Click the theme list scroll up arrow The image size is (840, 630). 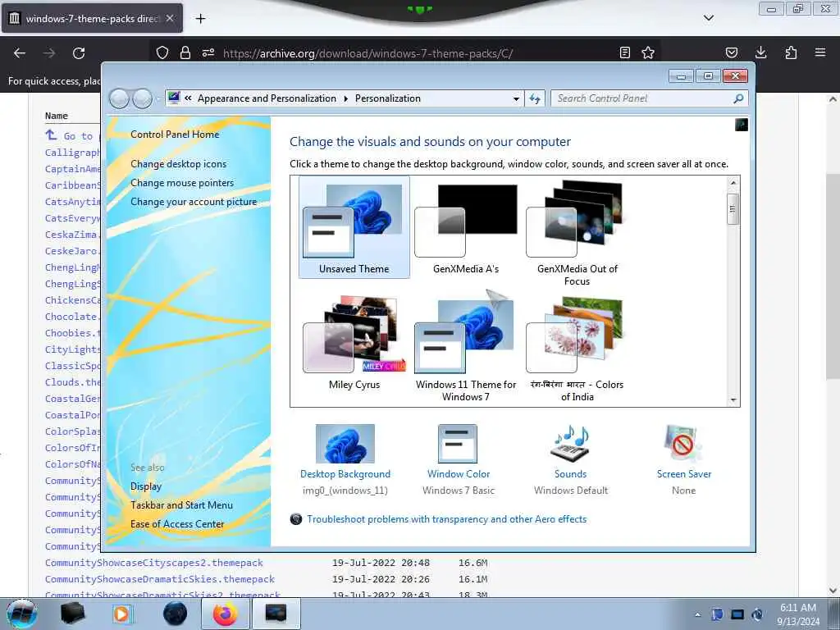tap(733, 183)
